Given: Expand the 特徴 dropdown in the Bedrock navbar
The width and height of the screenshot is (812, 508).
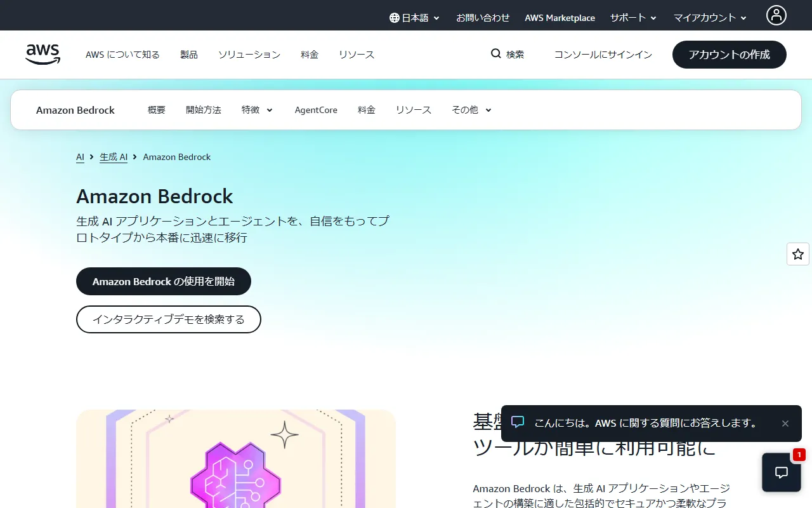Looking at the screenshot, I should click(x=256, y=109).
